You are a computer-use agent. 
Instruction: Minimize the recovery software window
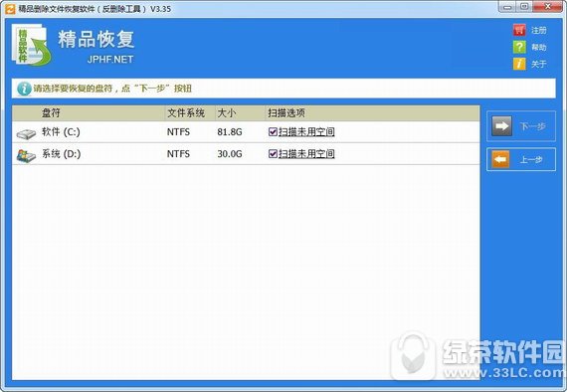pyautogui.click(x=507, y=7)
